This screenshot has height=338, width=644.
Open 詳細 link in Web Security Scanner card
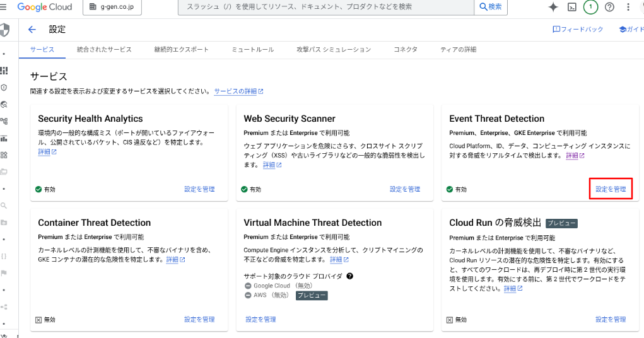pos(272,165)
